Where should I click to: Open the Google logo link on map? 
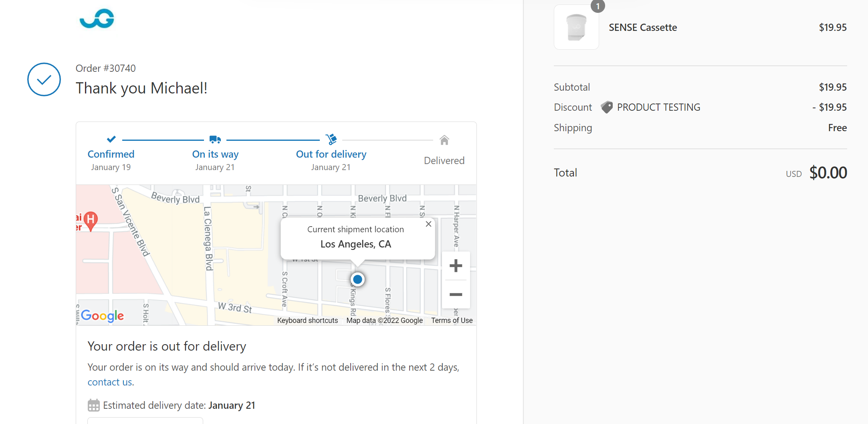pyautogui.click(x=102, y=316)
